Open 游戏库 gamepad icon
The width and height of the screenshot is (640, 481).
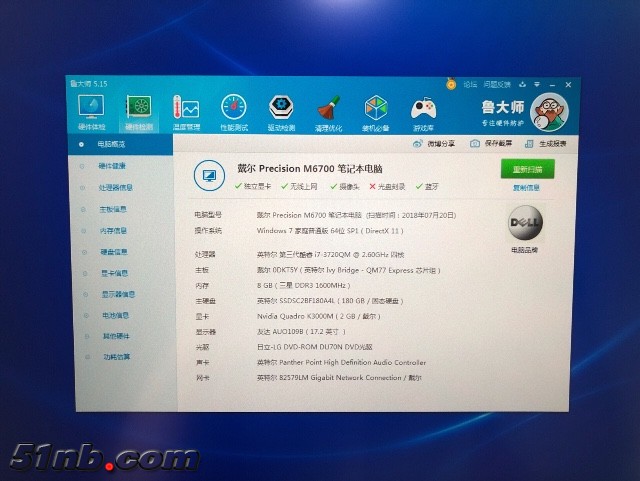point(423,110)
